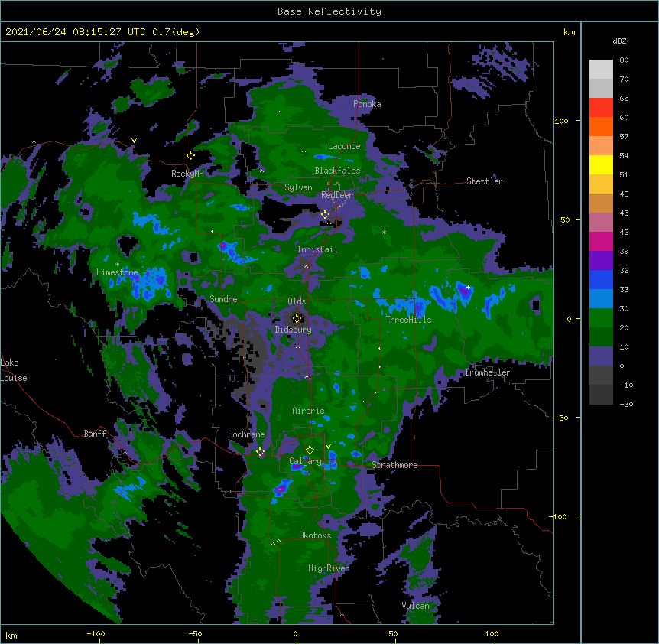Click the Ponoka label on the map
659x644 pixels.
point(367,104)
